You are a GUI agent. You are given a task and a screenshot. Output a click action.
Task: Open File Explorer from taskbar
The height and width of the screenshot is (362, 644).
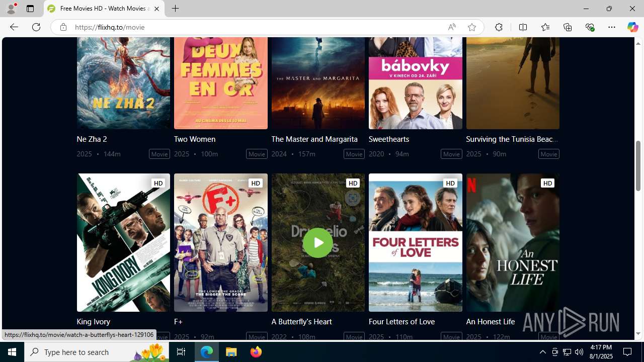tap(231, 352)
